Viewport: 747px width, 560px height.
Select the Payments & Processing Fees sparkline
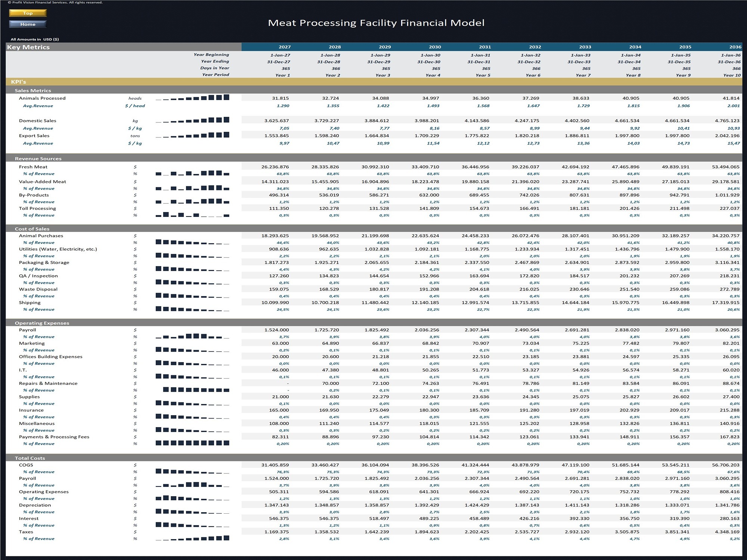192,443
